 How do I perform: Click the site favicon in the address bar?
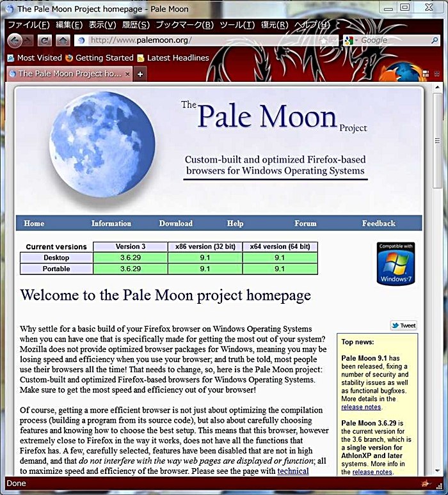pos(81,40)
